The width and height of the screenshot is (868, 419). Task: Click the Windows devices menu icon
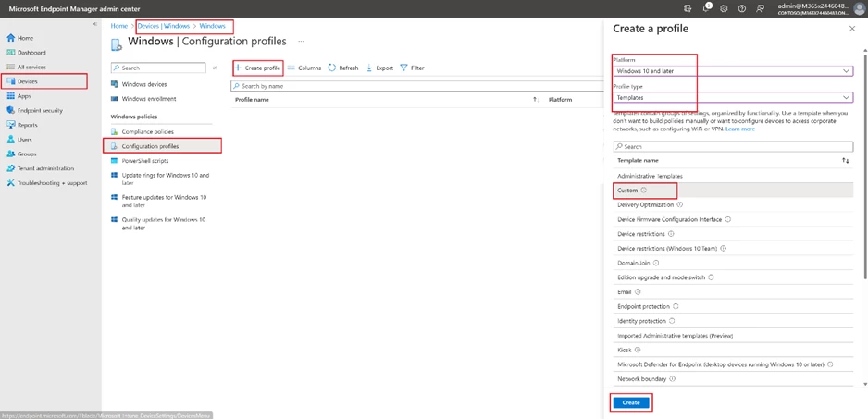click(x=115, y=84)
